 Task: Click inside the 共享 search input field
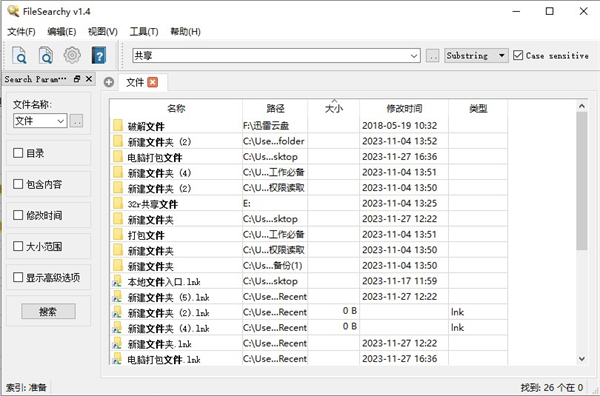tap(271, 56)
